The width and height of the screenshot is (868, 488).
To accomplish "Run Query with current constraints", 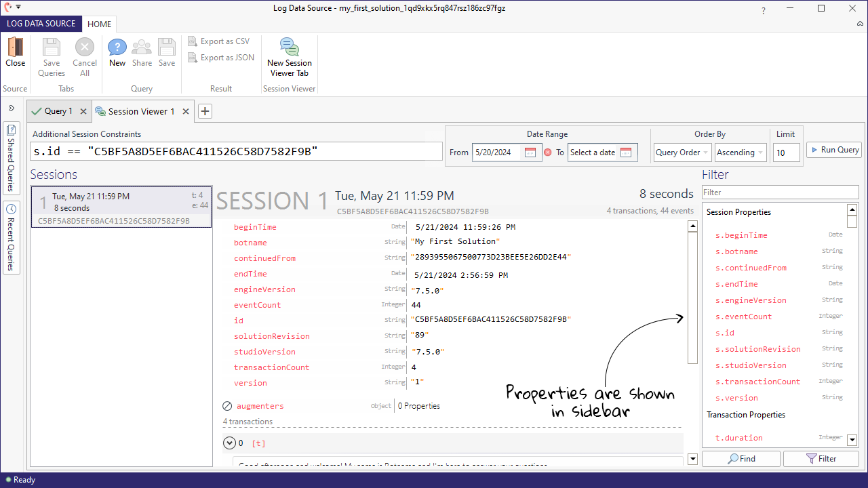I will click(833, 149).
